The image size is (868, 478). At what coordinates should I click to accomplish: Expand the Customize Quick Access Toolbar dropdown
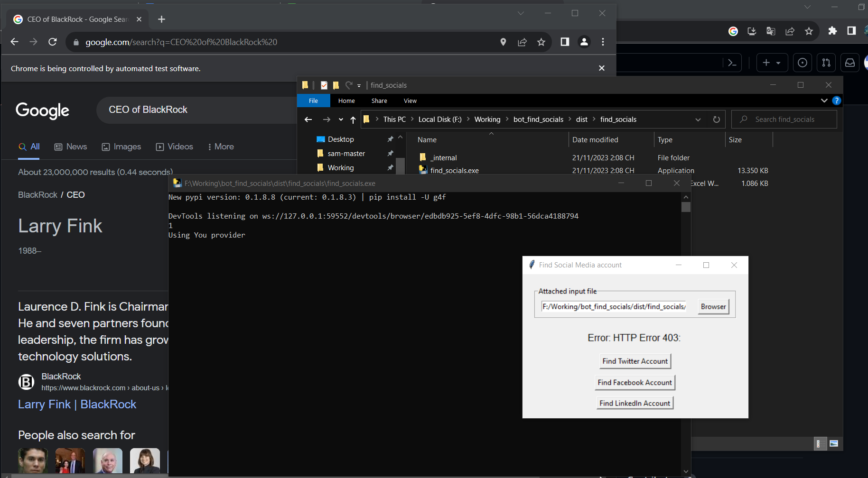(359, 85)
